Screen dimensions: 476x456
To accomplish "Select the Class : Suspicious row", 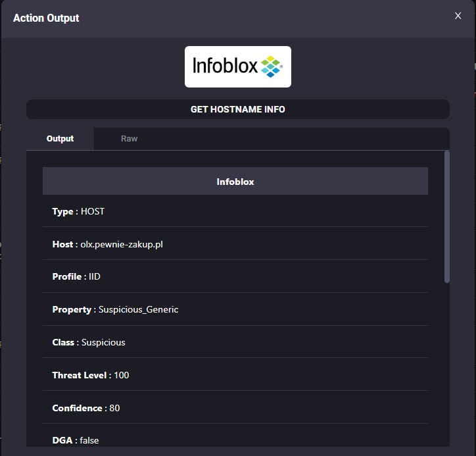I will pos(235,342).
